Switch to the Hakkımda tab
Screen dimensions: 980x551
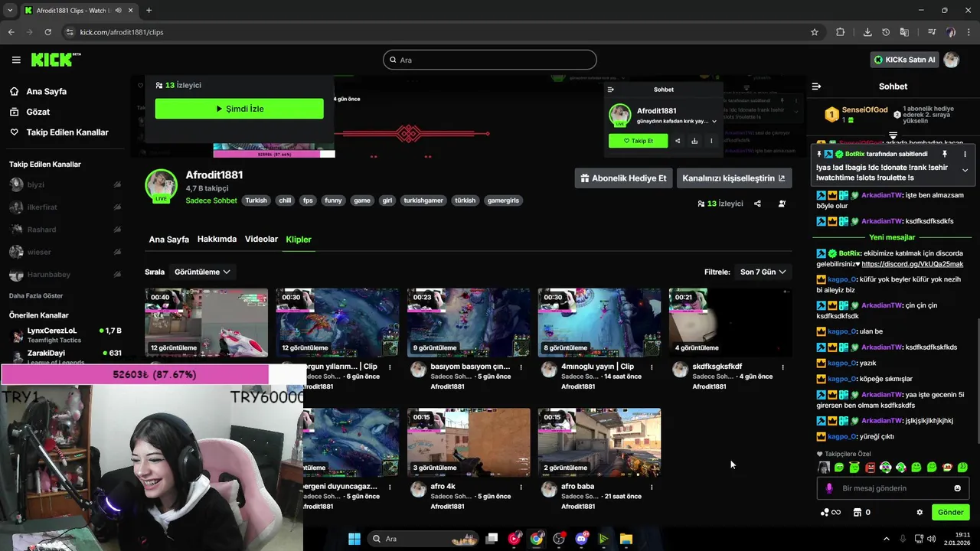pyautogui.click(x=217, y=240)
